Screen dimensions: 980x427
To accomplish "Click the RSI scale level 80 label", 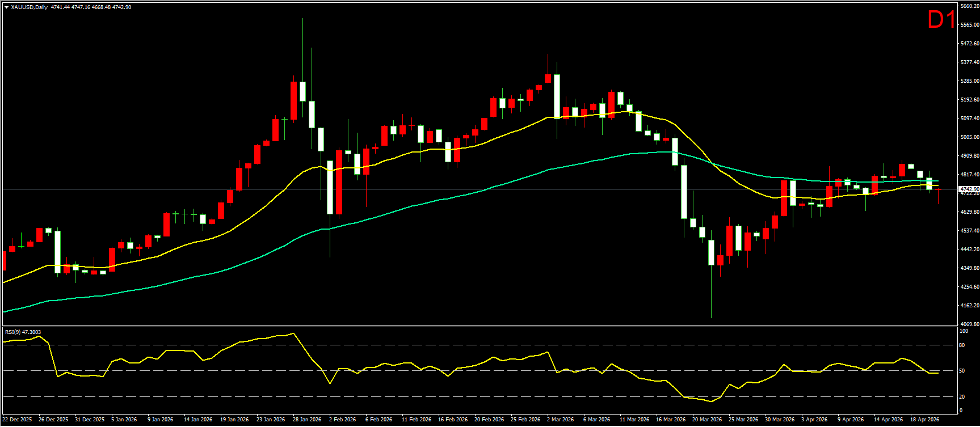I will [962, 345].
